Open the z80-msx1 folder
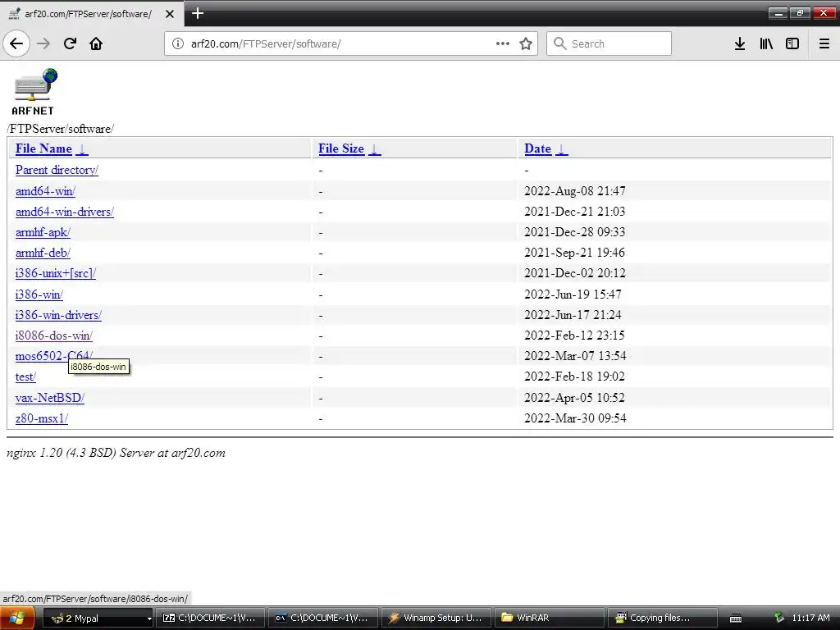The image size is (840, 630). [42, 418]
